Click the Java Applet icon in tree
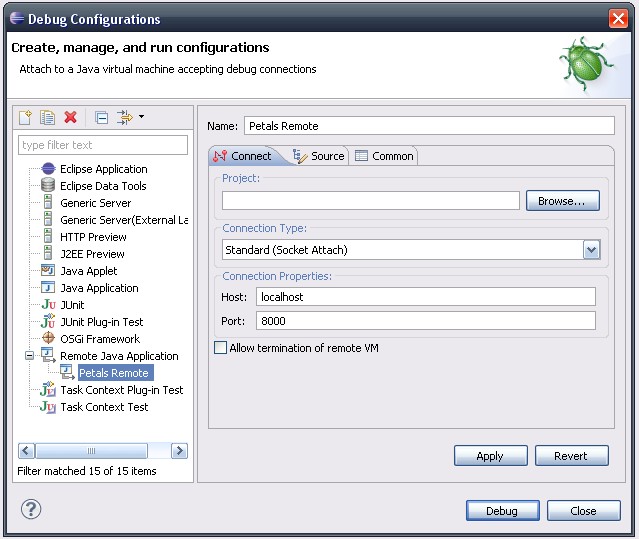Screen dimensions: 639x539 (x=48, y=271)
